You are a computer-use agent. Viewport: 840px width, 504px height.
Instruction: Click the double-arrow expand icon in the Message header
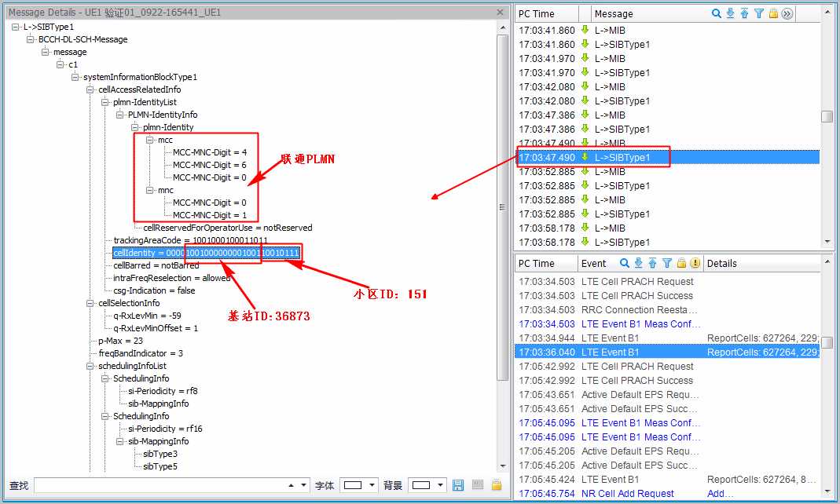787,13
